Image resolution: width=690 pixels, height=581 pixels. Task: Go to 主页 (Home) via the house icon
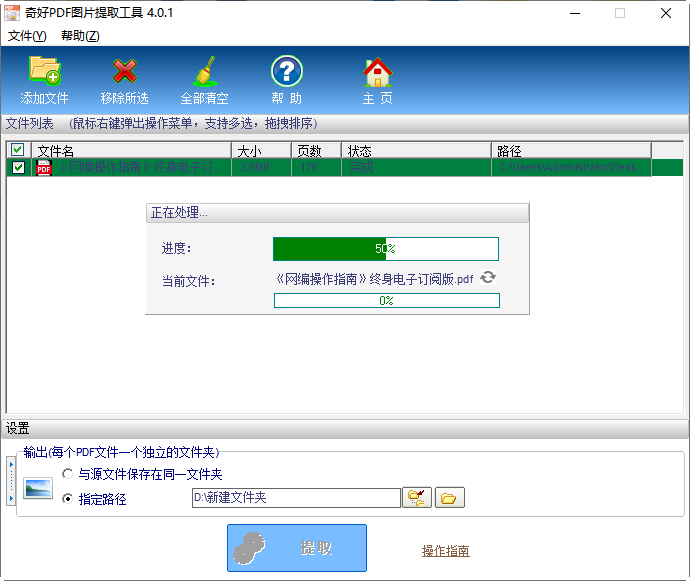coord(377,72)
